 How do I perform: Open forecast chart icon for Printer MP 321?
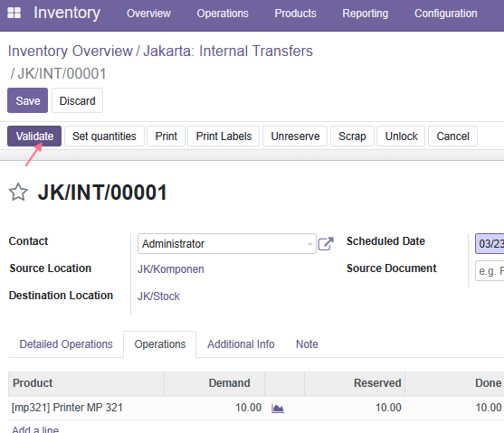pyautogui.click(x=278, y=409)
